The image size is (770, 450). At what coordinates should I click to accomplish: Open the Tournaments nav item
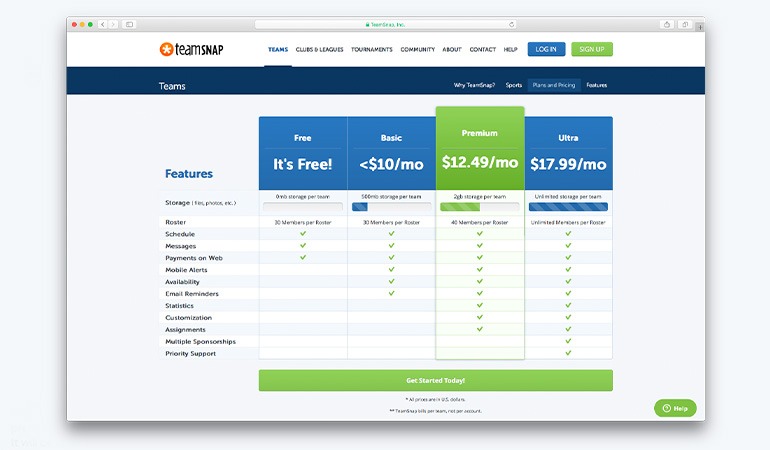click(372, 49)
